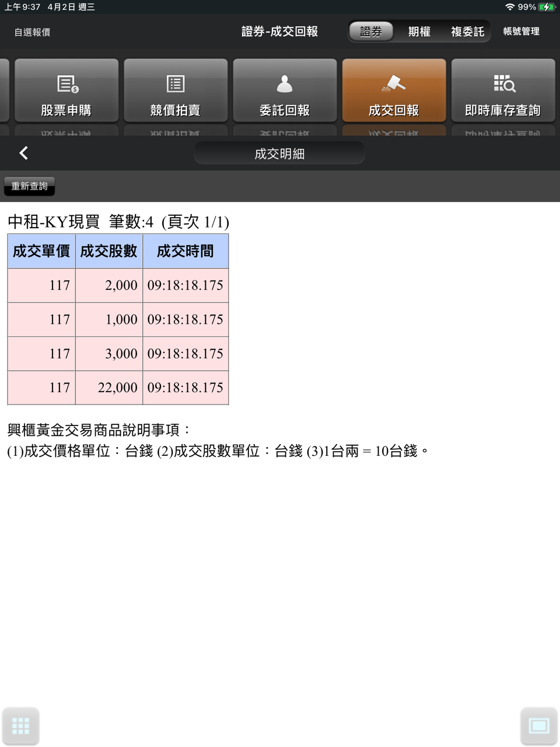The width and height of the screenshot is (560, 747).
Task: Open the 競價拍賣 auction icon
Action: (175, 90)
